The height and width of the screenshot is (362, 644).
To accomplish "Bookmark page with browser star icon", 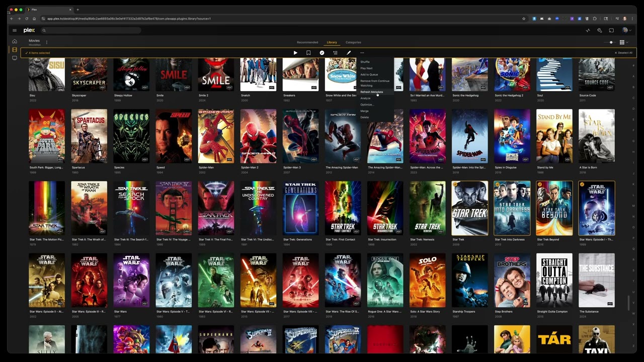I will 524,19.
